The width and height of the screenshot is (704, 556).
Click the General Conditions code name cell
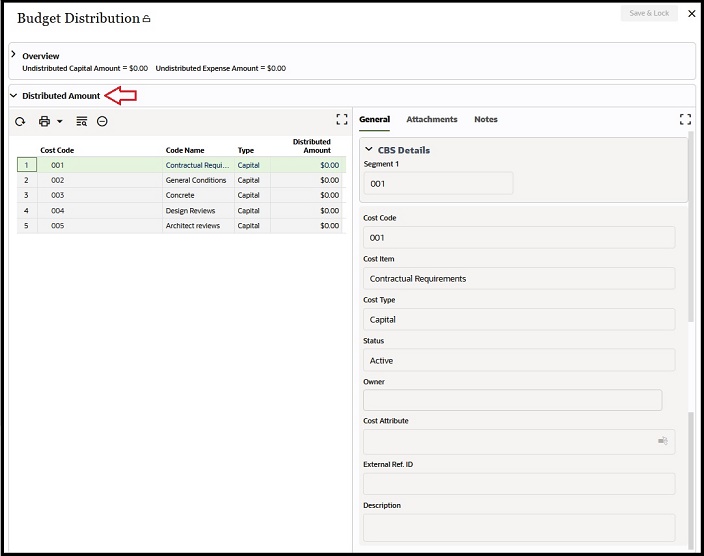(198, 180)
